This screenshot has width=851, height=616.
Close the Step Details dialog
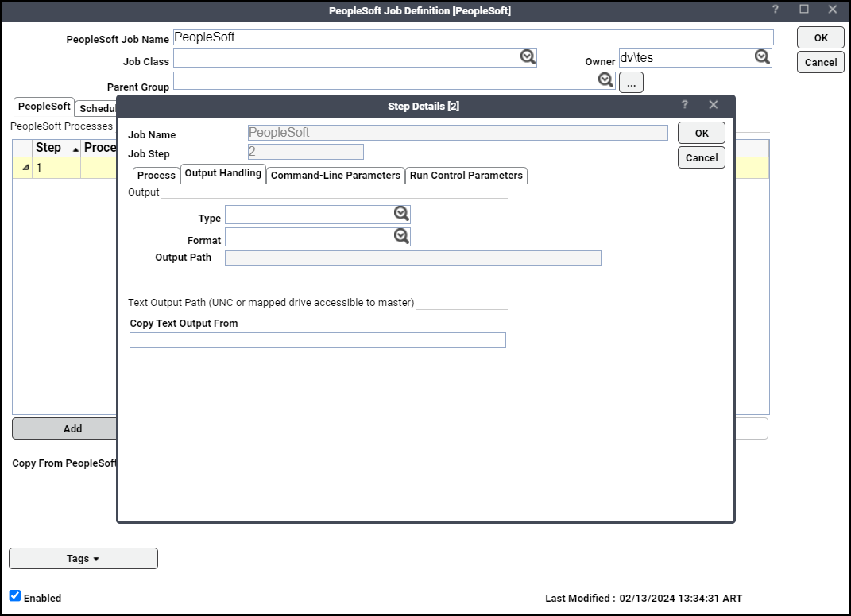point(714,105)
